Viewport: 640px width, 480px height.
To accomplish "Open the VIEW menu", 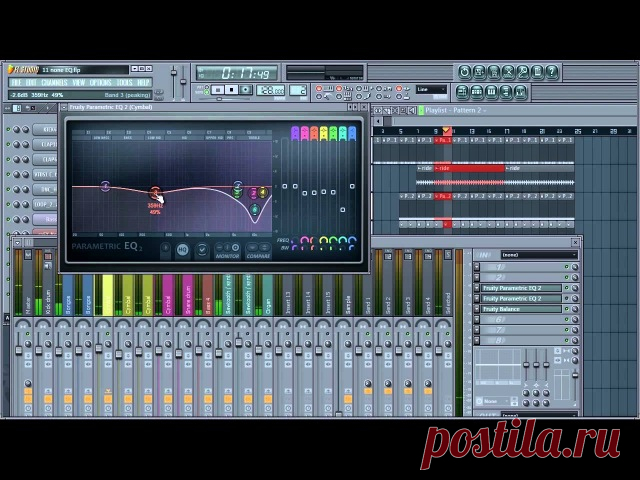I will (78, 82).
